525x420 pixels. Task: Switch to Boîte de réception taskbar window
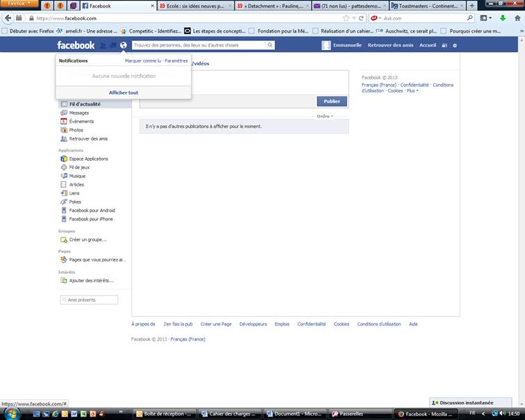click(x=164, y=414)
